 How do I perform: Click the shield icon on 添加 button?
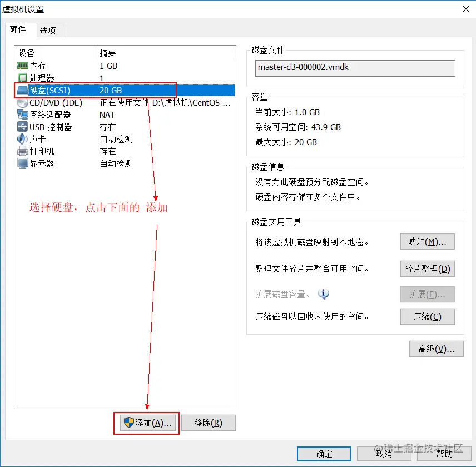pyautogui.click(x=128, y=423)
